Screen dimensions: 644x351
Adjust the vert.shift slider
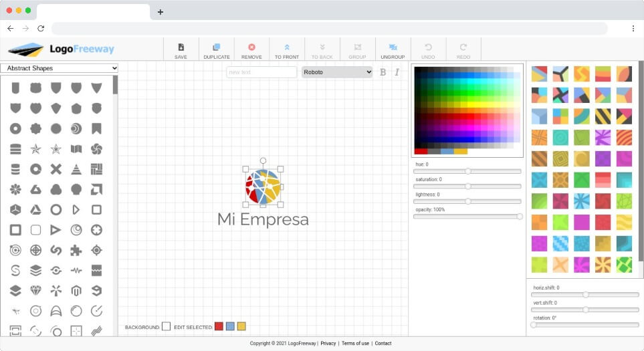(585, 310)
